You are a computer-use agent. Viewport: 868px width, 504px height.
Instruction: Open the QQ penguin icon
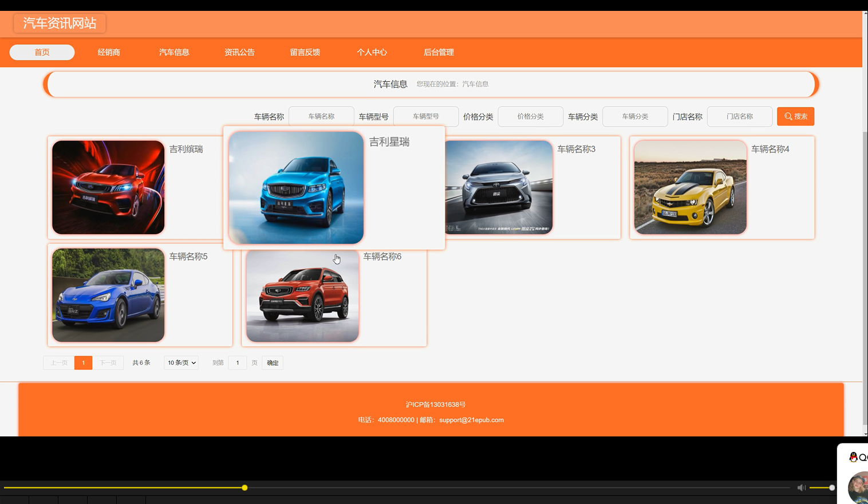click(x=853, y=456)
